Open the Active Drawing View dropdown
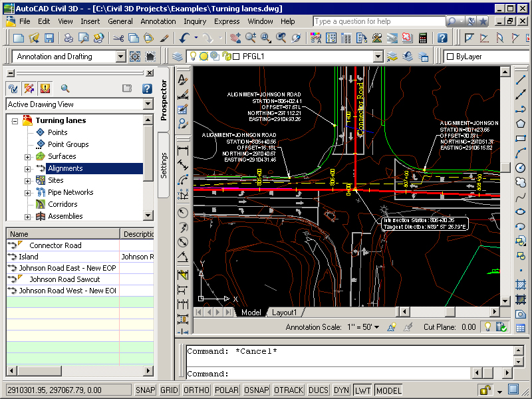 point(148,104)
